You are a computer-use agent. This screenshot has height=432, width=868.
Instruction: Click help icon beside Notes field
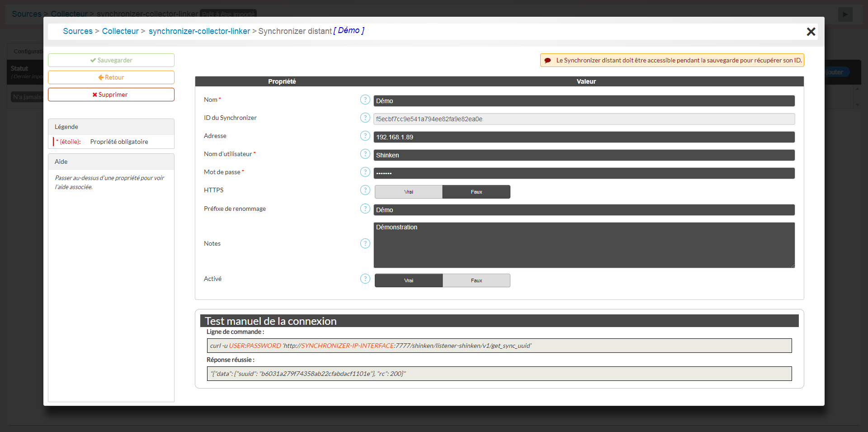point(365,243)
